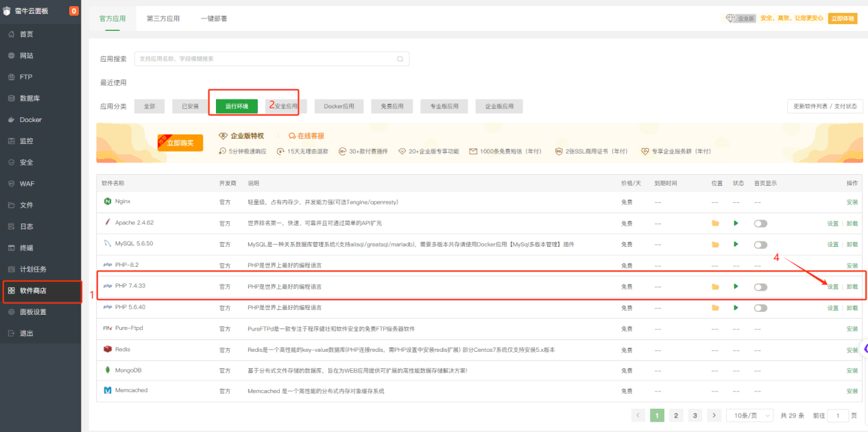Viewport: 868px width, 432px height.
Task: Filter apps by 企业版应用 category
Action: pos(499,106)
